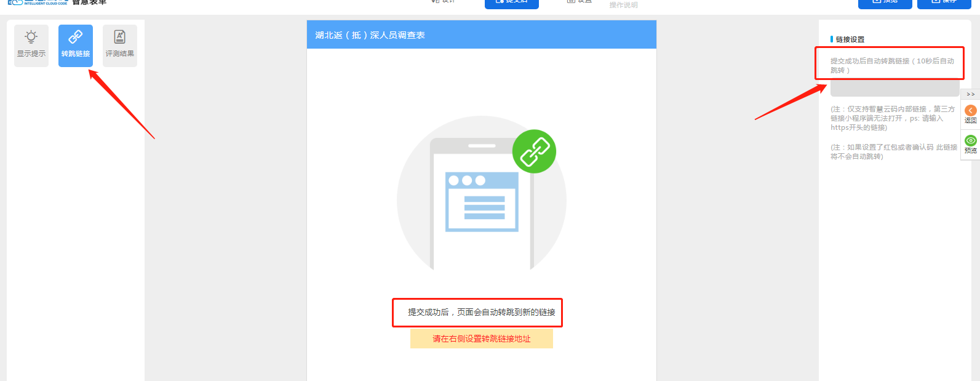The width and height of the screenshot is (980, 381).
Task: Click the 链接设置 panel heading
Action: click(x=850, y=39)
